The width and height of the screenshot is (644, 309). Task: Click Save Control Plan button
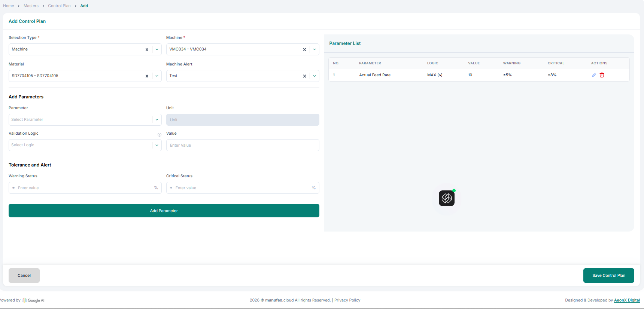point(608,275)
